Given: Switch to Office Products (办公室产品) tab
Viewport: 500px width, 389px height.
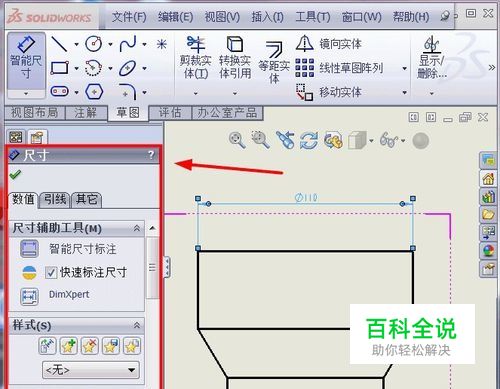Looking at the screenshot, I should tap(227, 113).
